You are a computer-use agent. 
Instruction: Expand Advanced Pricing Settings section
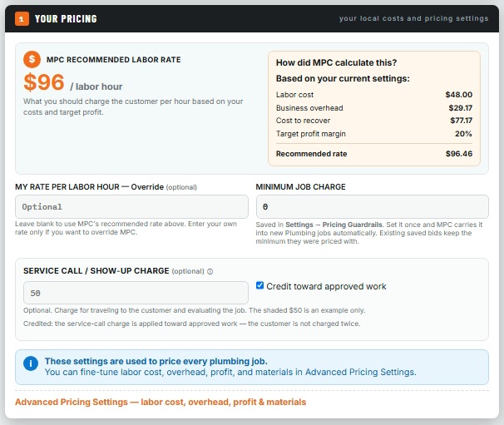click(x=161, y=402)
